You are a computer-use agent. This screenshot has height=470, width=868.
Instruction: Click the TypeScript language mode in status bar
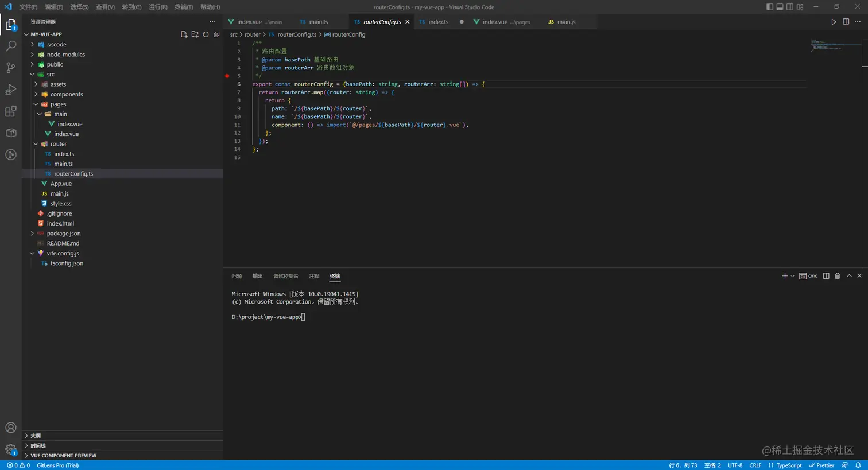click(788, 465)
